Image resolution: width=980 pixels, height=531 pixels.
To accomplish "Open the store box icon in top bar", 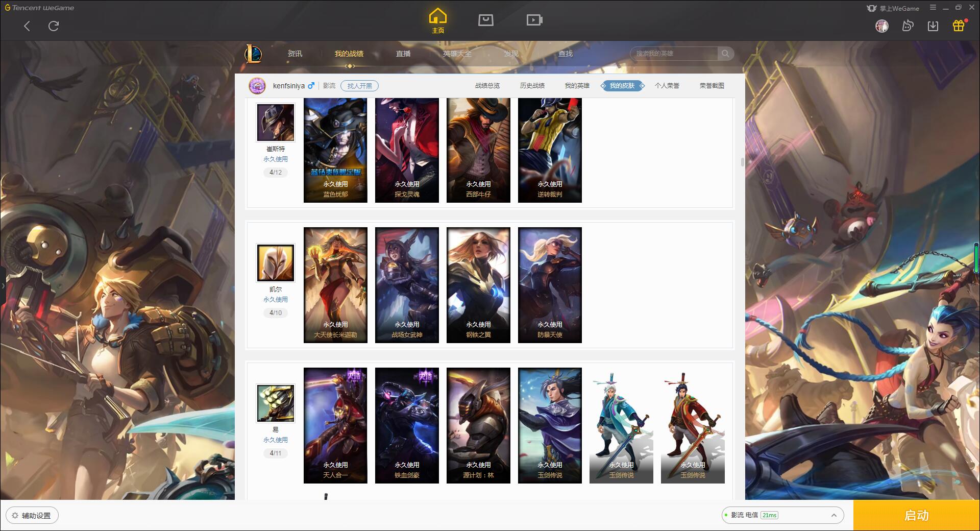I will coord(485,20).
